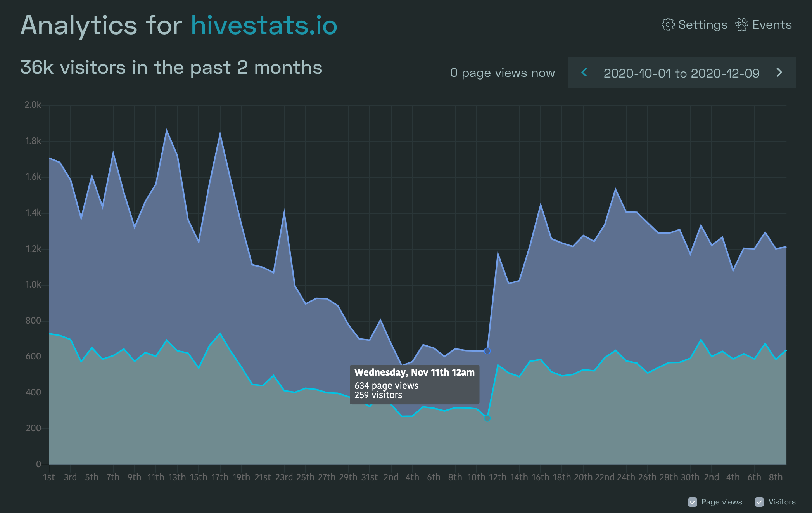
Task: Click the '0 page views now' text
Action: tap(503, 73)
